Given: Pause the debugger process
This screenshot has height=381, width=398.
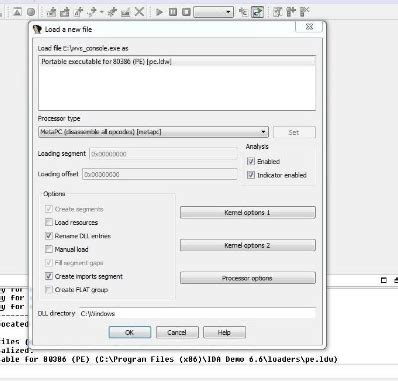Looking at the screenshot, I should click(173, 12).
